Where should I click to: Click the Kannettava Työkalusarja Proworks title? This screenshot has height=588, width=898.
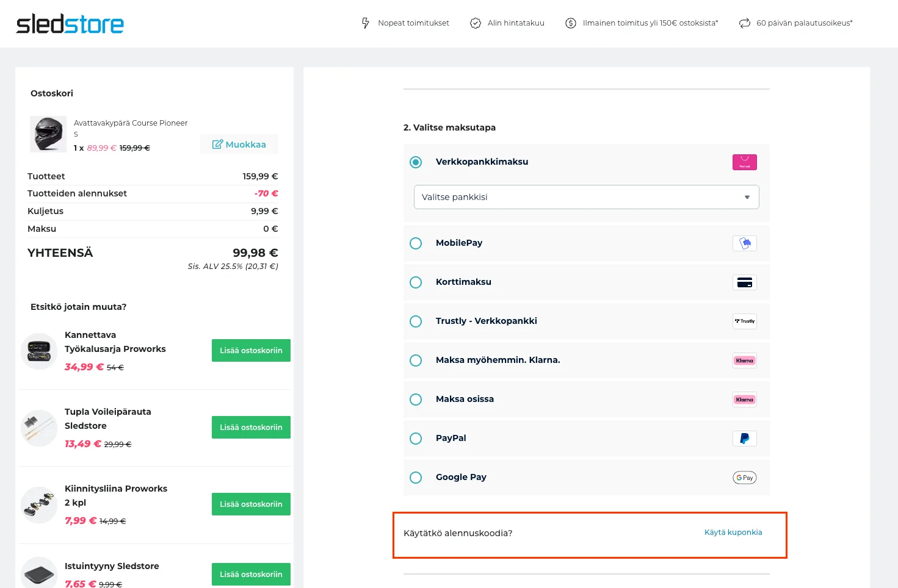(115, 342)
